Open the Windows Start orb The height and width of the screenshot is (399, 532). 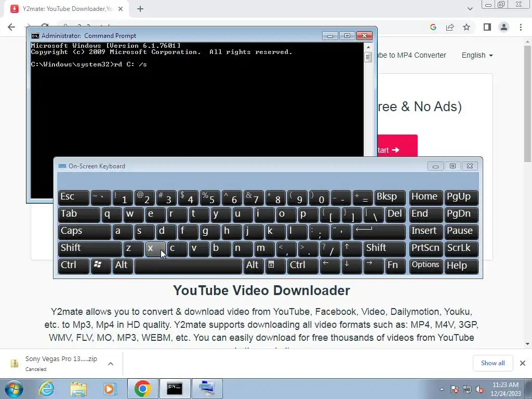pos(14,389)
